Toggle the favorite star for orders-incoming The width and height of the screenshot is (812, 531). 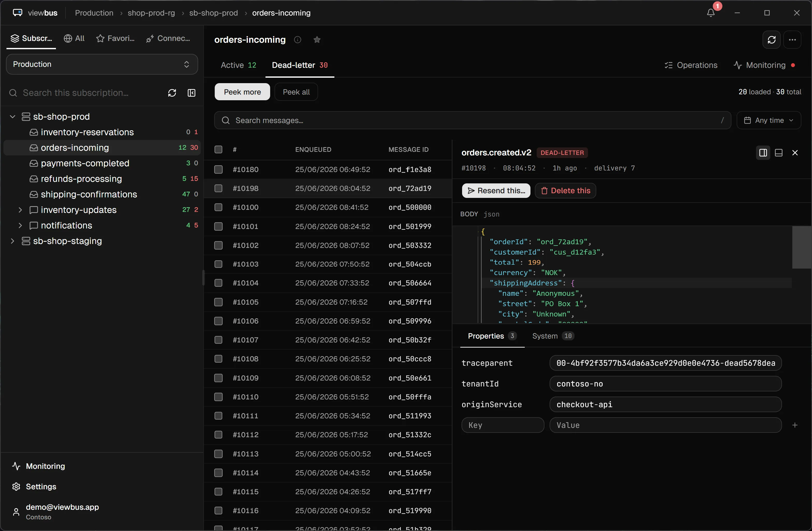[x=317, y=40]
